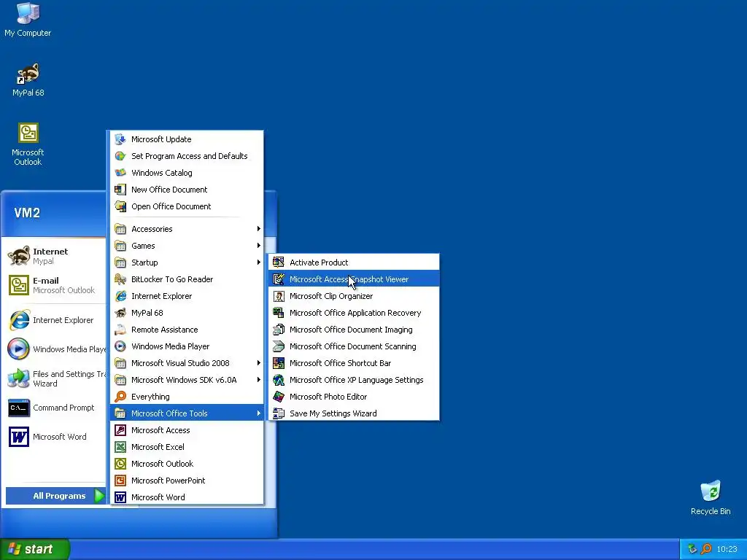Launch BitLocker To Go Reader
This screenshot has height=560, width=747.
(x=187, y=279)
